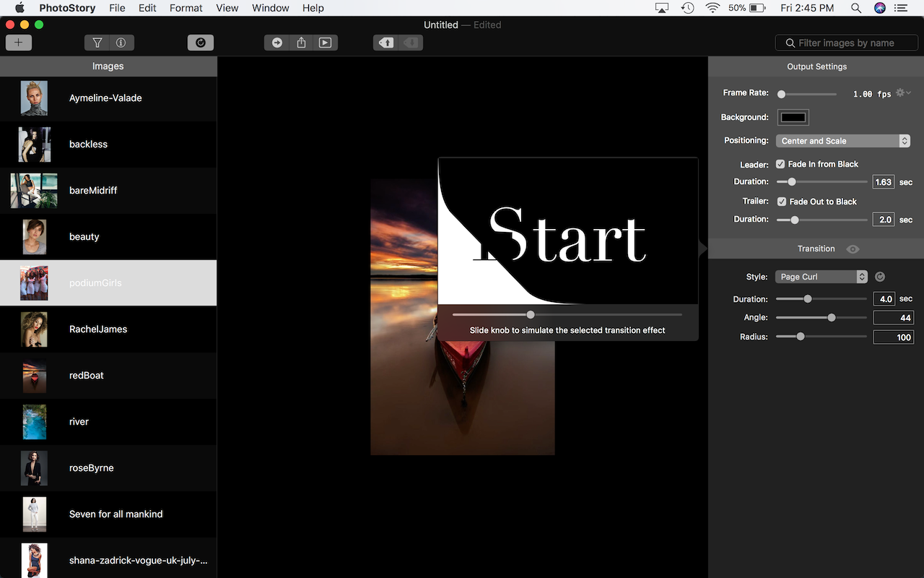Select the shana-zadrick-vogue-uk-july image row

[108, 559]
